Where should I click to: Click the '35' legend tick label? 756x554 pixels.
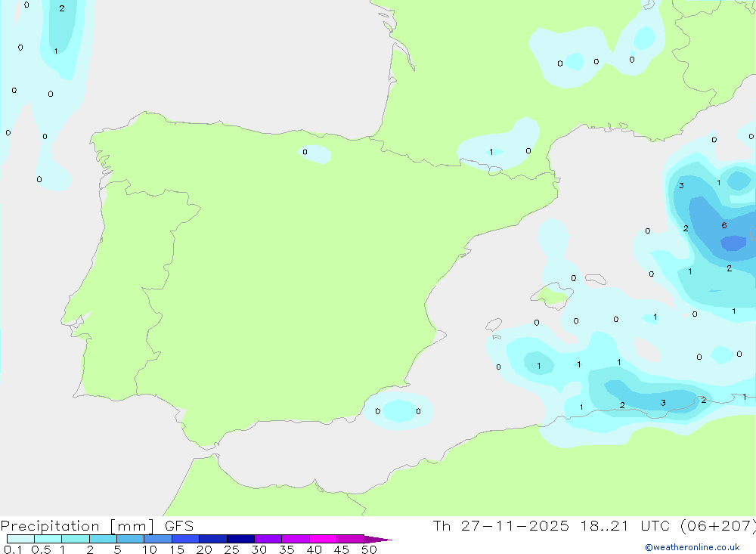click(287, 549)
